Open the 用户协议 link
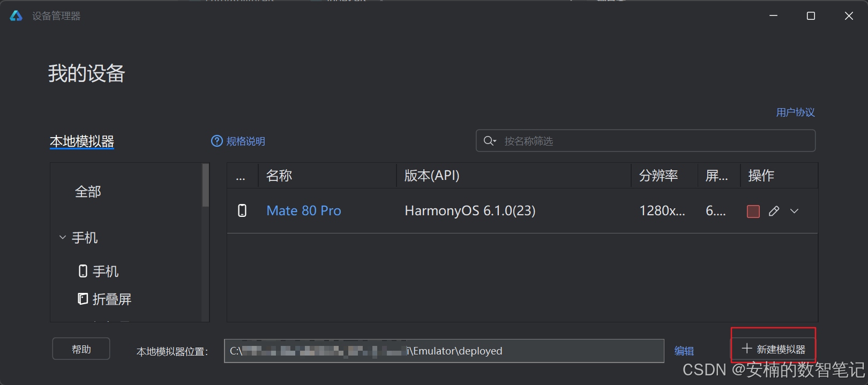Screen dimensions: 868x385 (795, 112)
